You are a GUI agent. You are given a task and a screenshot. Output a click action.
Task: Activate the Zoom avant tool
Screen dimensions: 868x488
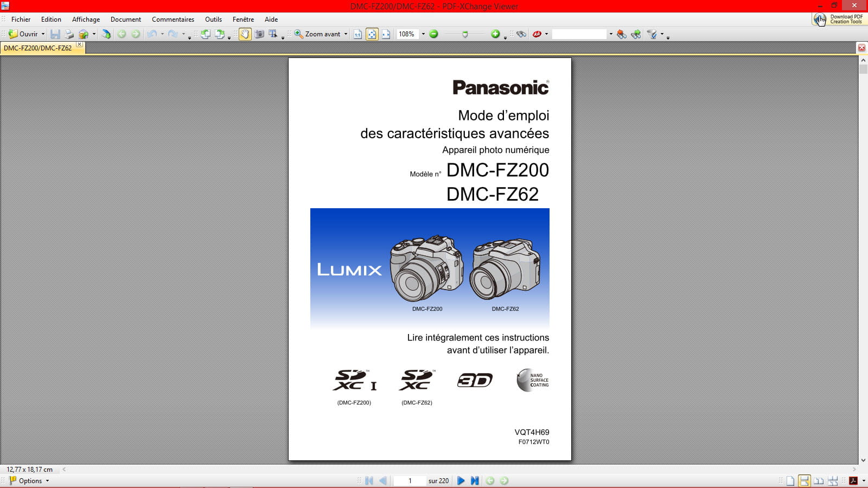point(317,34)
